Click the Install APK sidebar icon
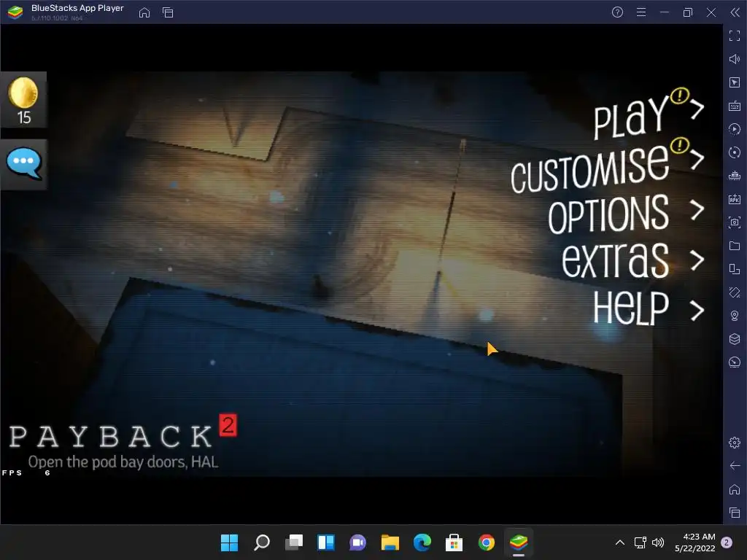The height and width of the screenshot is (560, 747). 735,199
